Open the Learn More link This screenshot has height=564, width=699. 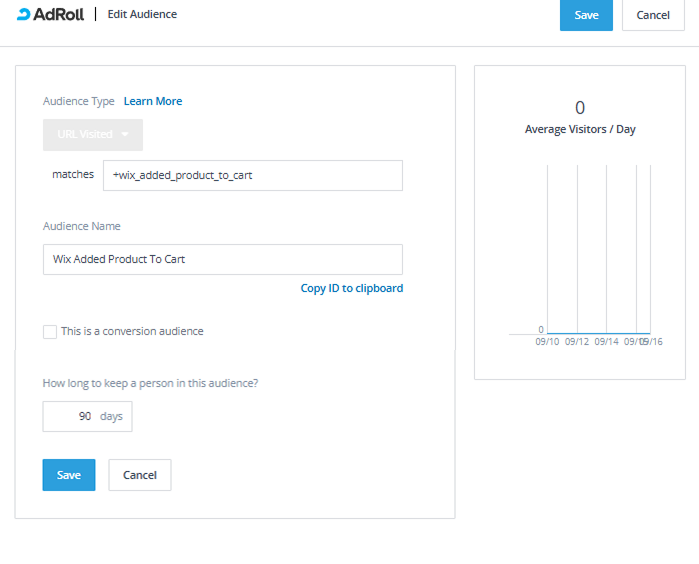coord(153,101)
